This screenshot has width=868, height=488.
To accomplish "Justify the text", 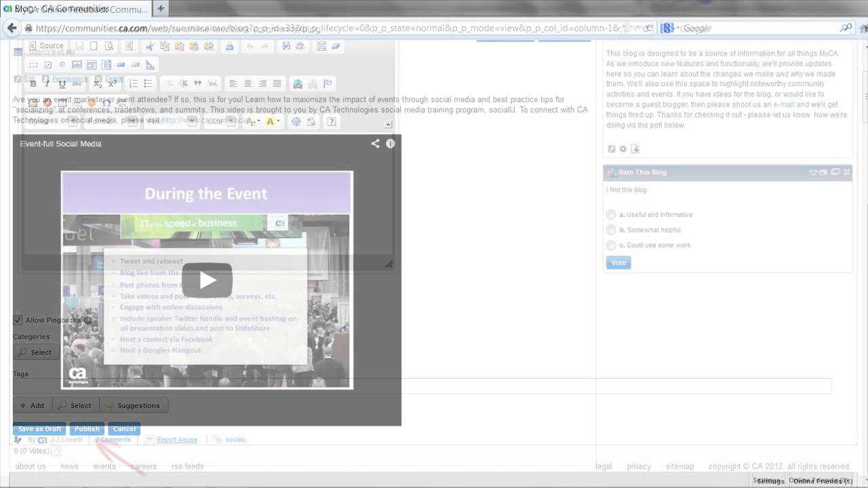I will [x=277, y=84].
